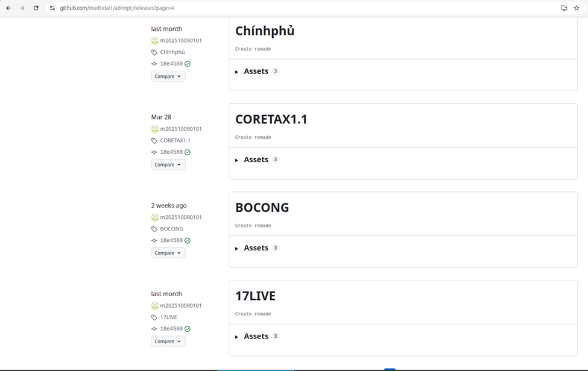
Task: Expand Assets of 17LIVE release
Action: pos(256,336)
